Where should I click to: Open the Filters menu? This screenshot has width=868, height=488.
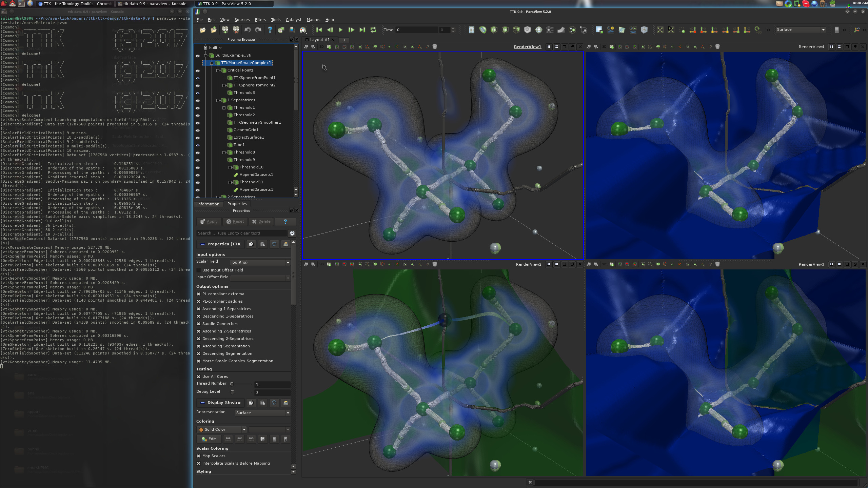click(260, 20)
